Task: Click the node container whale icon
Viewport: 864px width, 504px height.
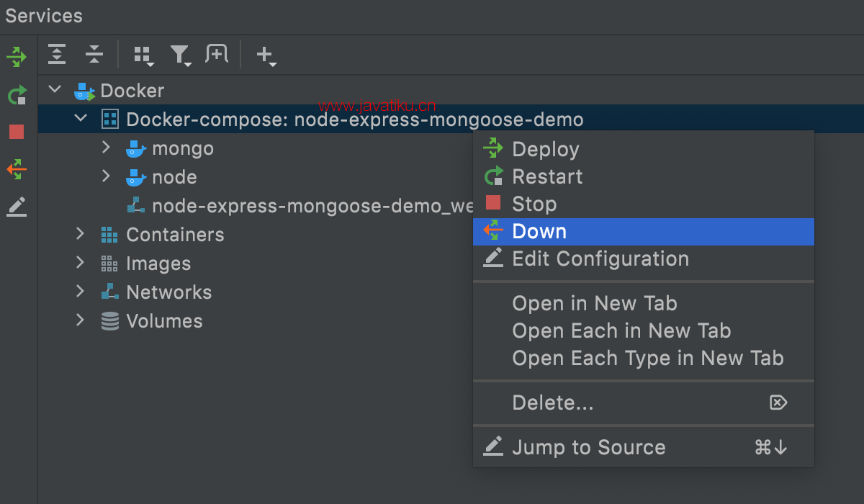Action: click(135, 177)
